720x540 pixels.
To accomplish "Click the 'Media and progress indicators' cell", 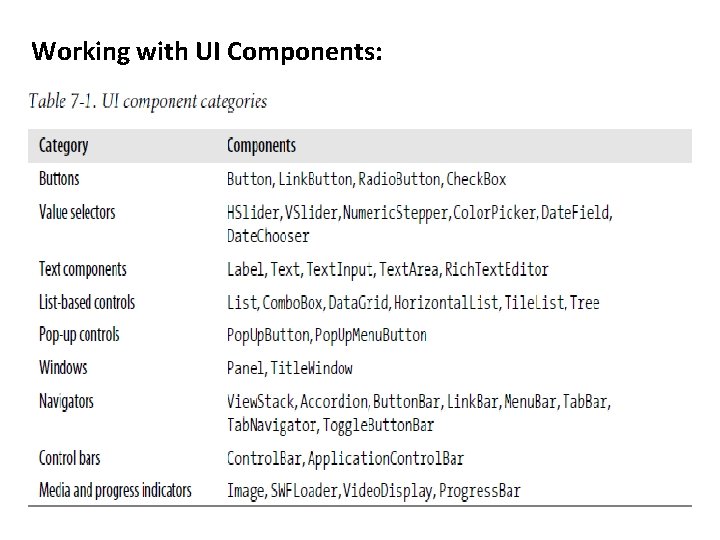I will [115, 491].
